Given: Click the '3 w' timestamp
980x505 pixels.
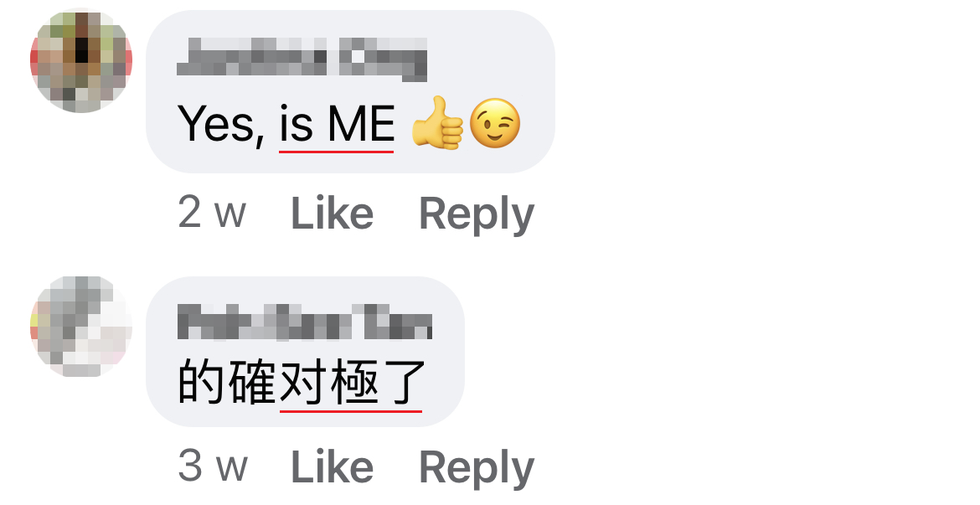Looking at the screenshot, I should (x=213, y=466).
